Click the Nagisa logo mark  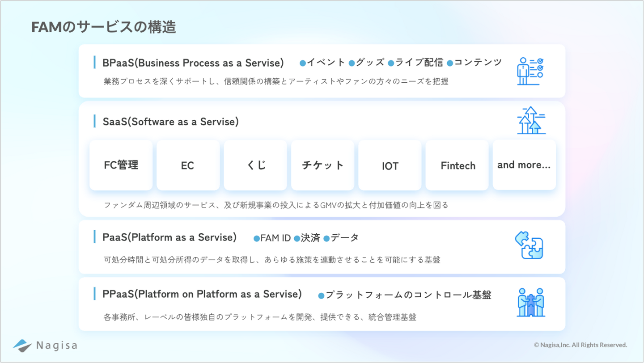pos(22,345)
